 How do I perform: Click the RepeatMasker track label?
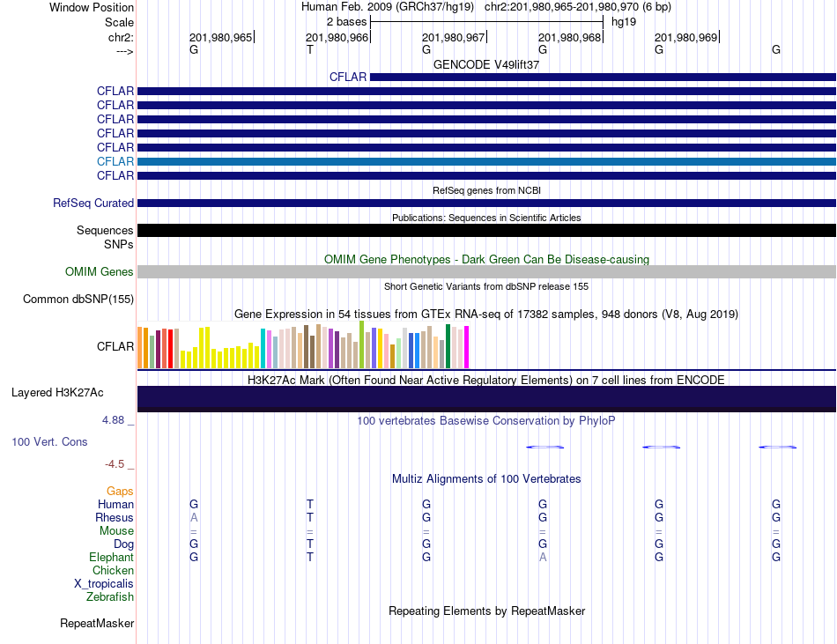pyautogui.click(x=97, y=623)
